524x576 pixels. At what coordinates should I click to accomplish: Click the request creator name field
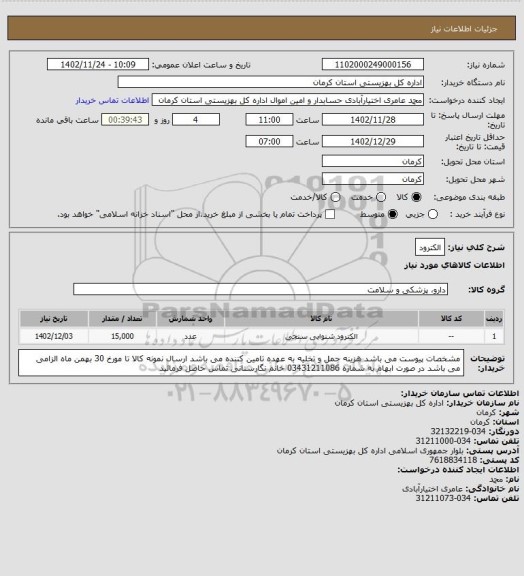(x=288, y=100)
